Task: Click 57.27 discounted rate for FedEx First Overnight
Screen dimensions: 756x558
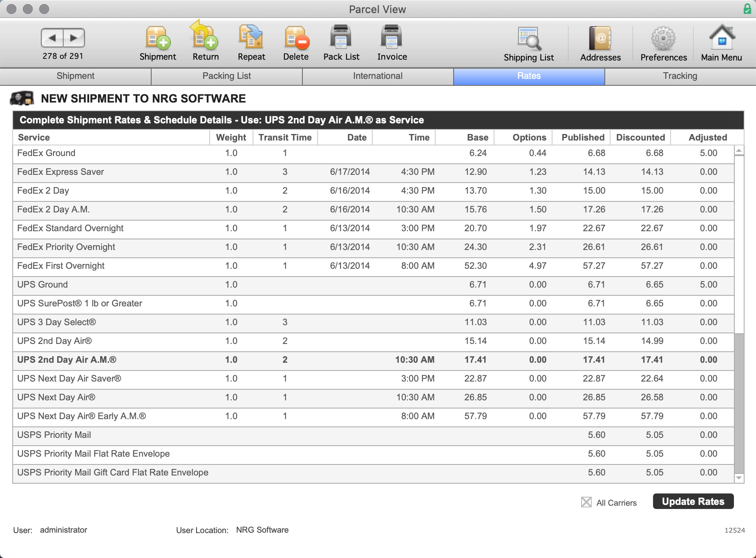Action: pos(652,266)
